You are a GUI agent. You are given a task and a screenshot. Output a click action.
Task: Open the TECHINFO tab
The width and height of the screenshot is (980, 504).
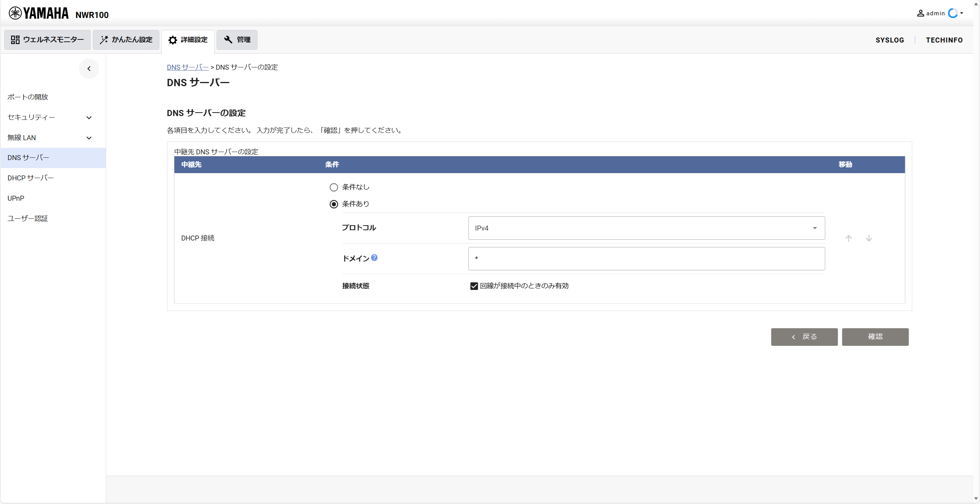tap(944, 39)
